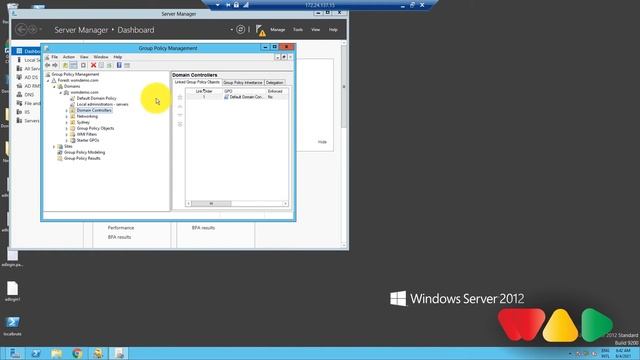Click move link down arrow icon
The height and width of the screenshot is (360, 640).
coord(180,115)
